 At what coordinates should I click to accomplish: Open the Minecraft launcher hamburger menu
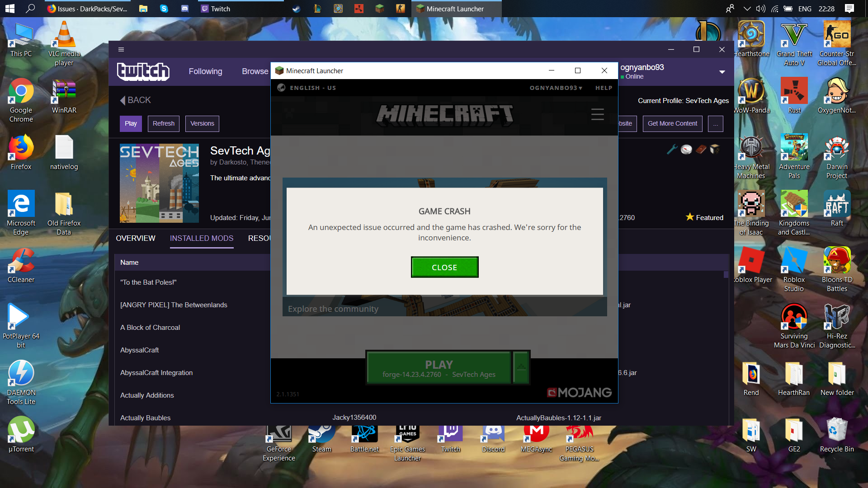[597, 114]
